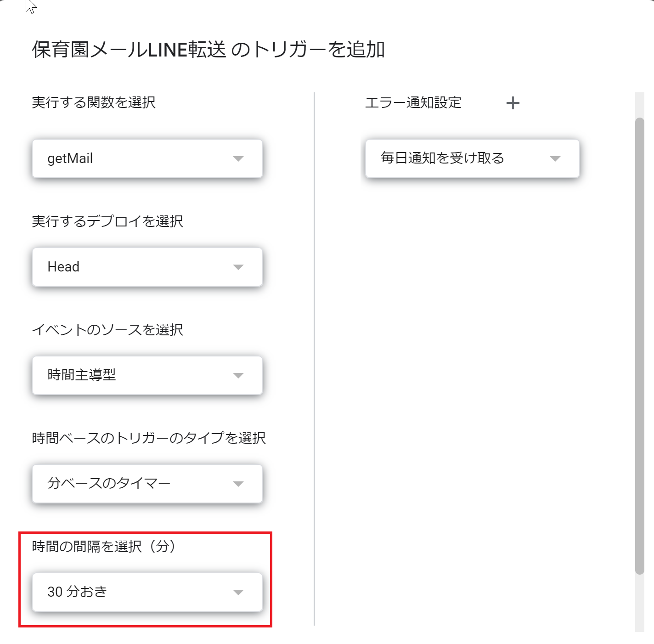This screenshot has height=644, width=654.
Task: Open the timer type dropdown 分ベースのタイマー
Action: (x=147, y=483)
